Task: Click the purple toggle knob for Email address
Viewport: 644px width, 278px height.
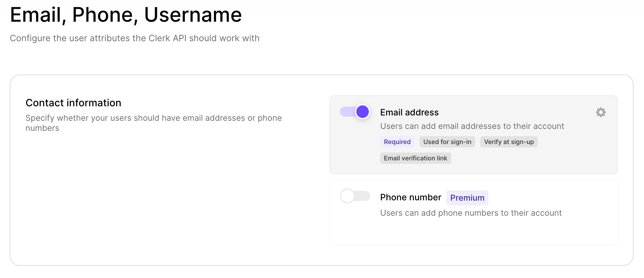Action: pos(362,112)
